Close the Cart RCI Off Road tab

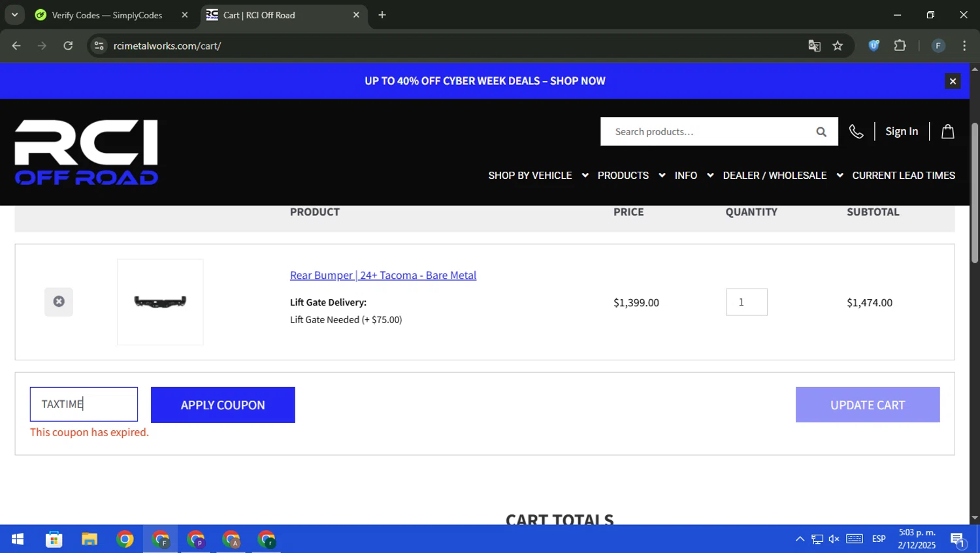356,15
